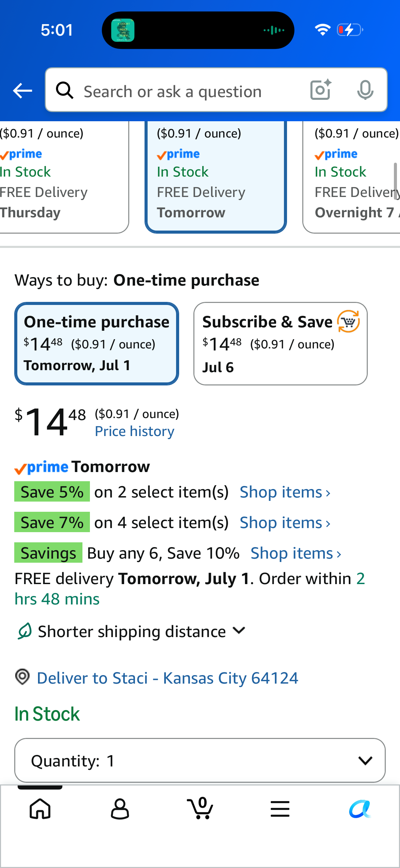Change delivery address Kansas City 64124
The width and height of the screenshot is (400, 868).
168,678
